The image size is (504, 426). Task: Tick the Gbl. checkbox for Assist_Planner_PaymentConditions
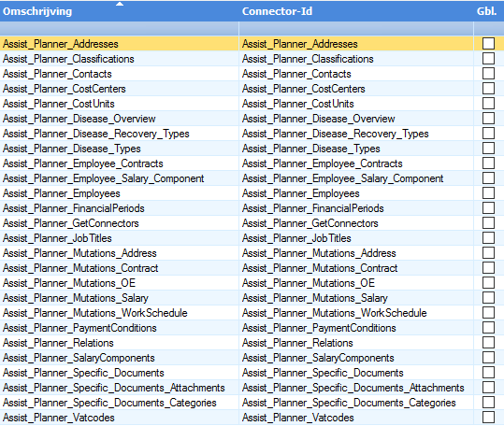click(488, 328)
